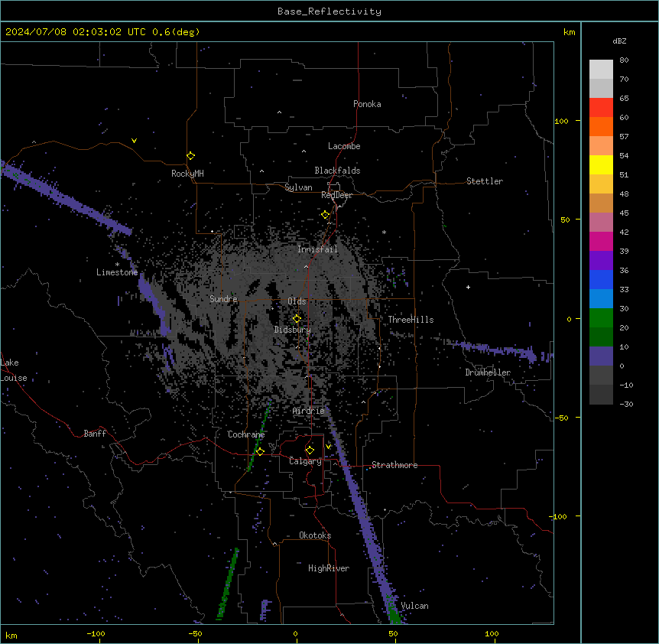Click the yellow diamond marker at Calgary

310,450
